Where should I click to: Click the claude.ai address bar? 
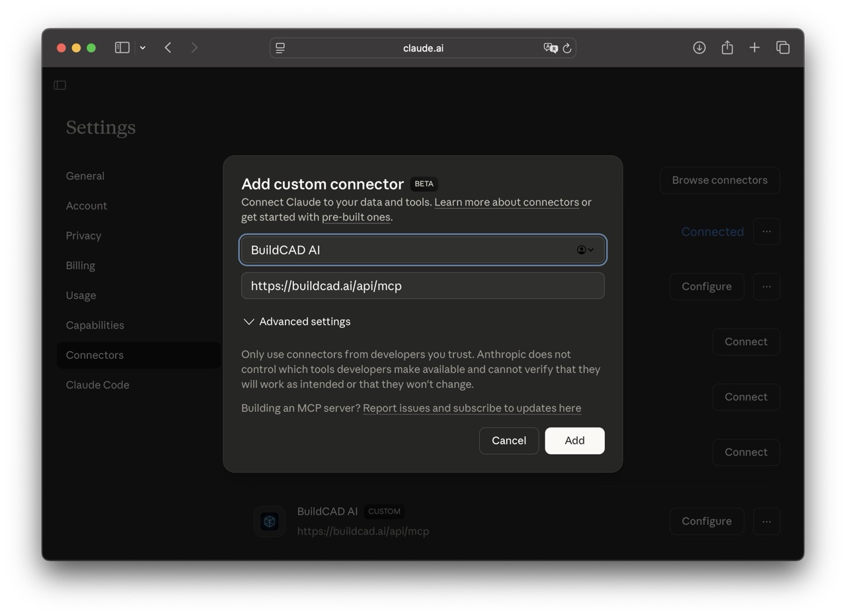[x=423, y=48]
